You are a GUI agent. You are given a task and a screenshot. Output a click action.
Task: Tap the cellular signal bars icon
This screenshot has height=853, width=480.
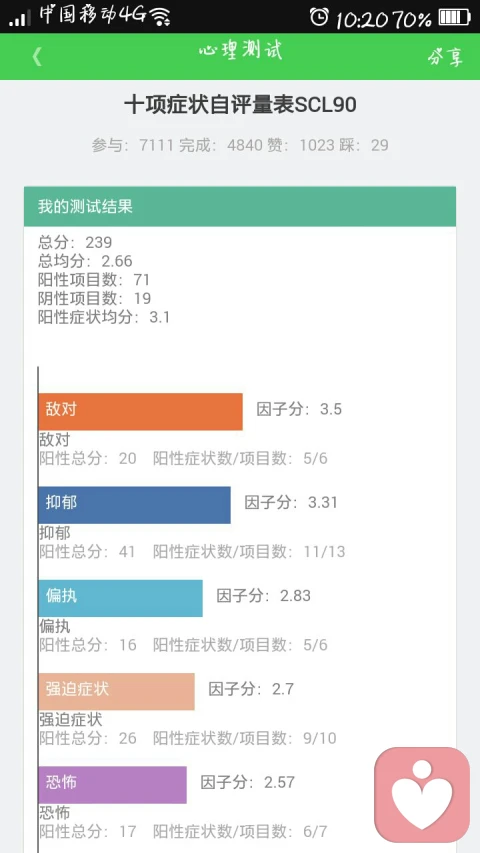coord(21,18)
